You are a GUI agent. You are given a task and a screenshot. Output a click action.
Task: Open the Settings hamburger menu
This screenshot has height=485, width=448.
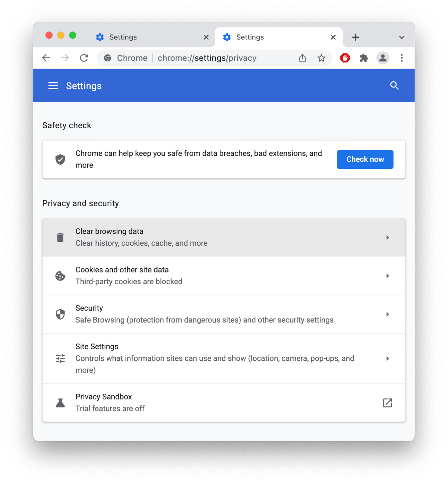tap(53, 86)
